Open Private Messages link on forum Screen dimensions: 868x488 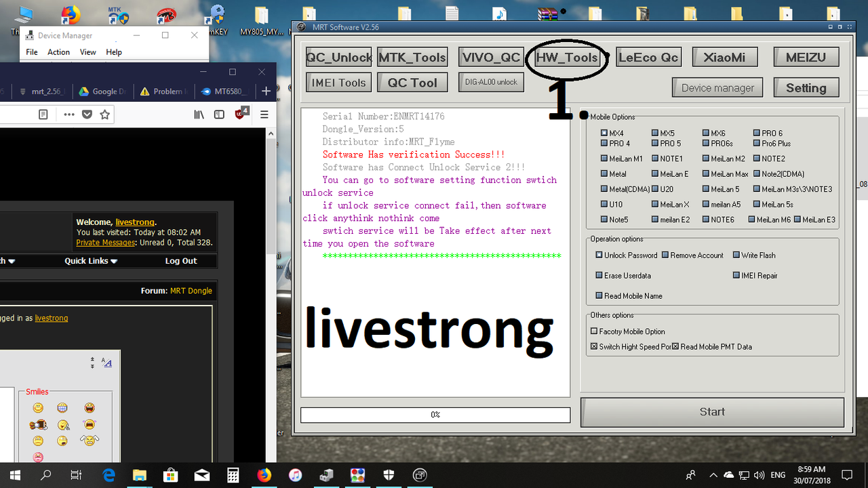(105, 242)
